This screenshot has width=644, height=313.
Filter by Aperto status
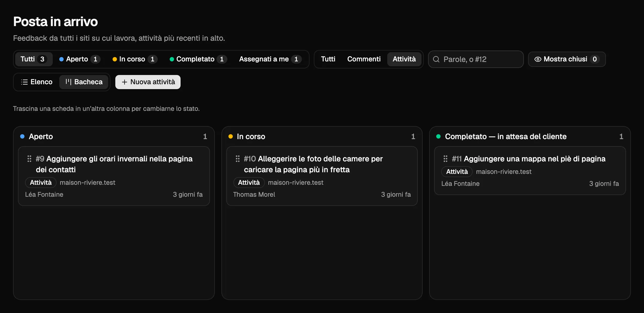click(80, 59)
